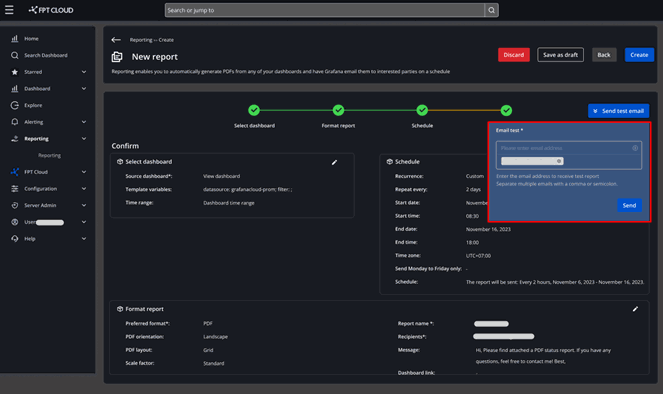Open the View dashboard link

(x=221, y=176)
